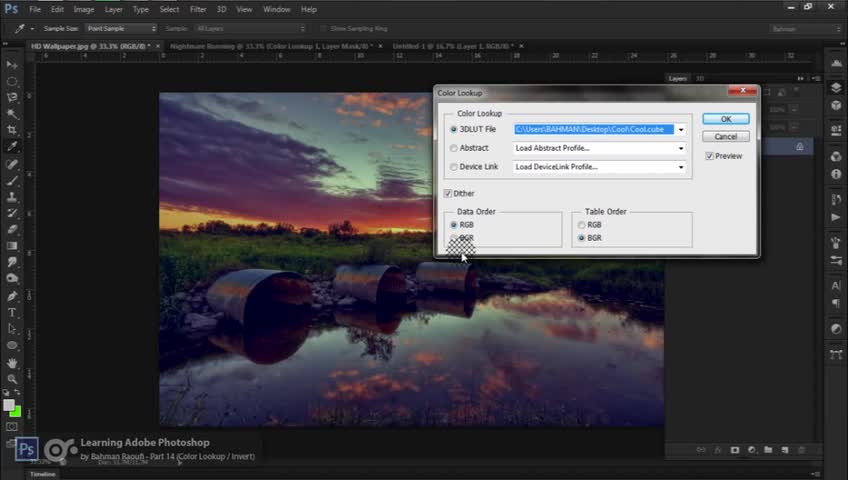Viewport: 848px width, 480px height.
Task: Select the Crop tool
Action: pyautogui.click(x=12, y=130)
